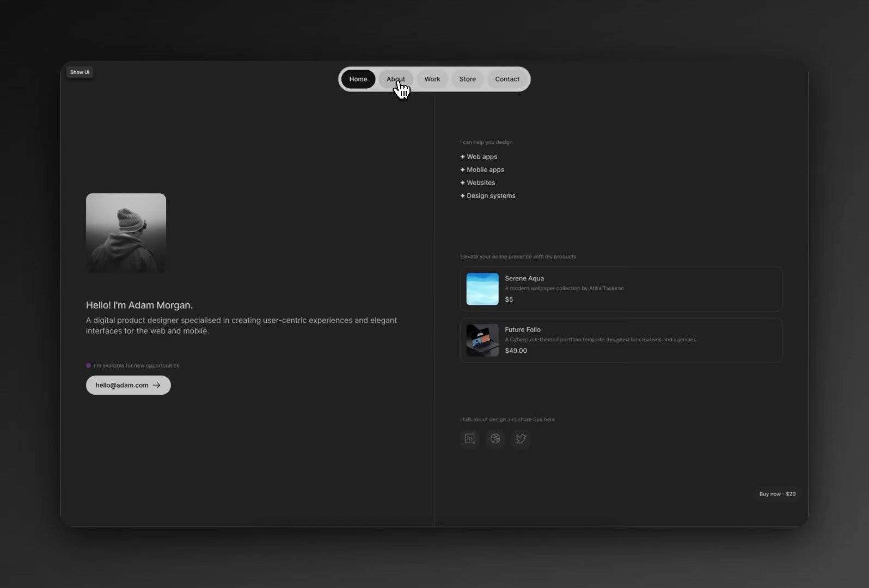Open the LinkedIn social icon

click(x=469, y=439)
